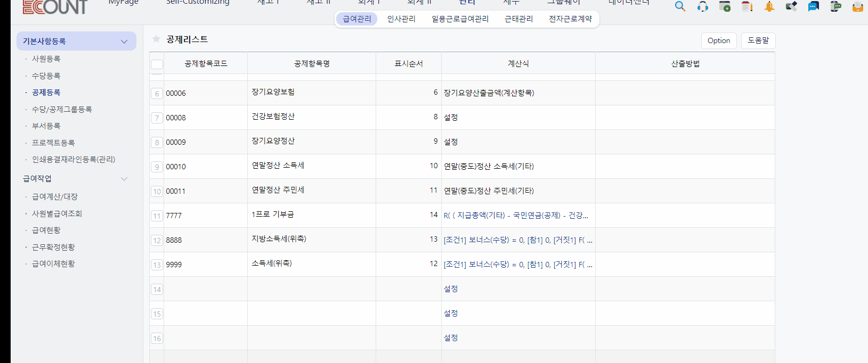The image size is (868, 363).
Task: Toggle favorite star next to 공제리스트
Action: 156,39
